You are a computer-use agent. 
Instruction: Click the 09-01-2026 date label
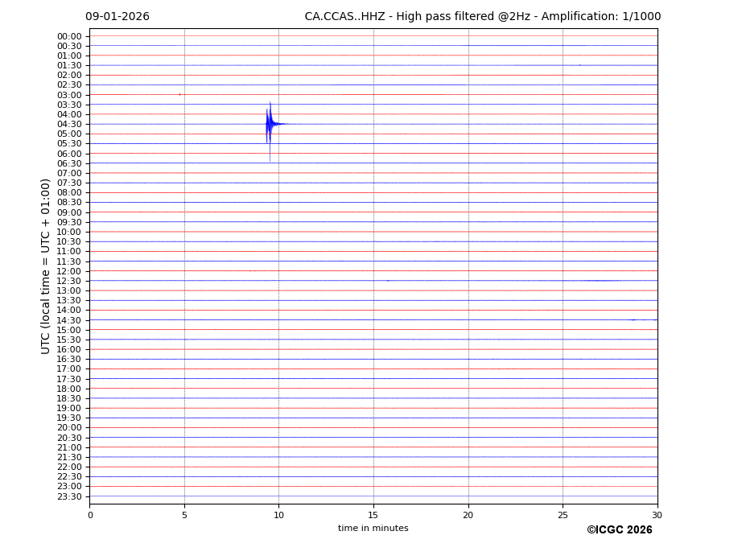(x=117, y=17)
